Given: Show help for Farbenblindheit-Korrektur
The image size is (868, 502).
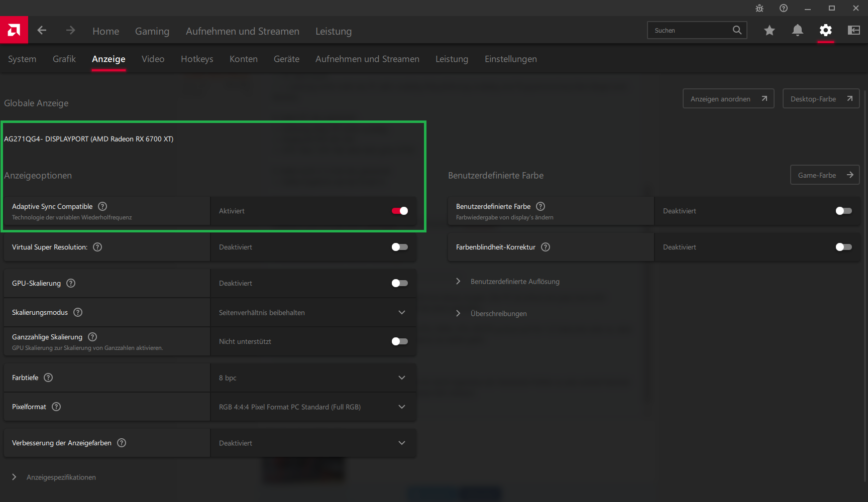Looking at the screenshot, I should coord(546,247).
